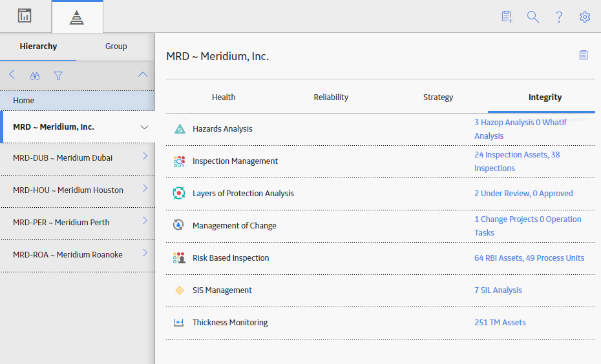Click the Inspection Management icon
Screen dimensions: 601x364
(x=179, y=161)
